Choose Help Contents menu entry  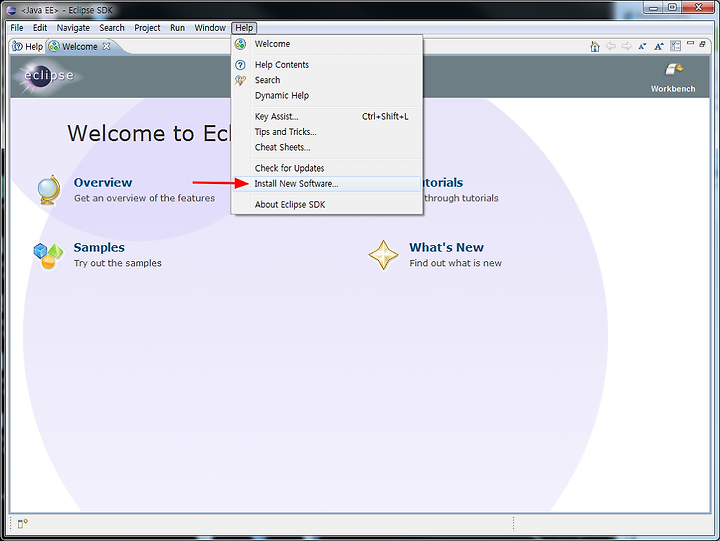327,65
